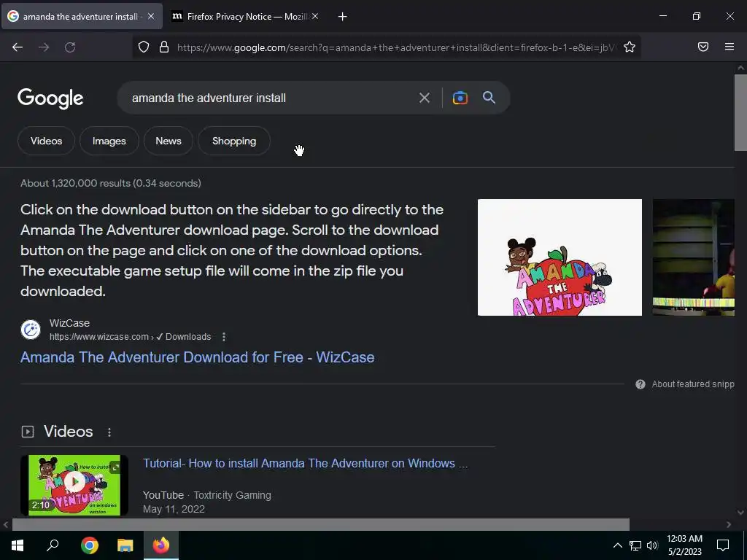747x560 pixels.
Task: Click the scroll-down arrow of vertical scrollbar
Action: point(740,513)
